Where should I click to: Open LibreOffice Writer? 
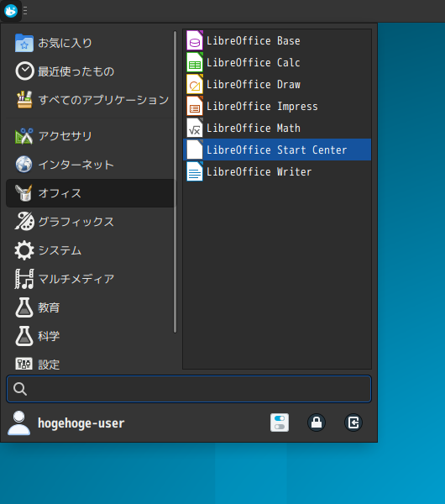(277, 172)
